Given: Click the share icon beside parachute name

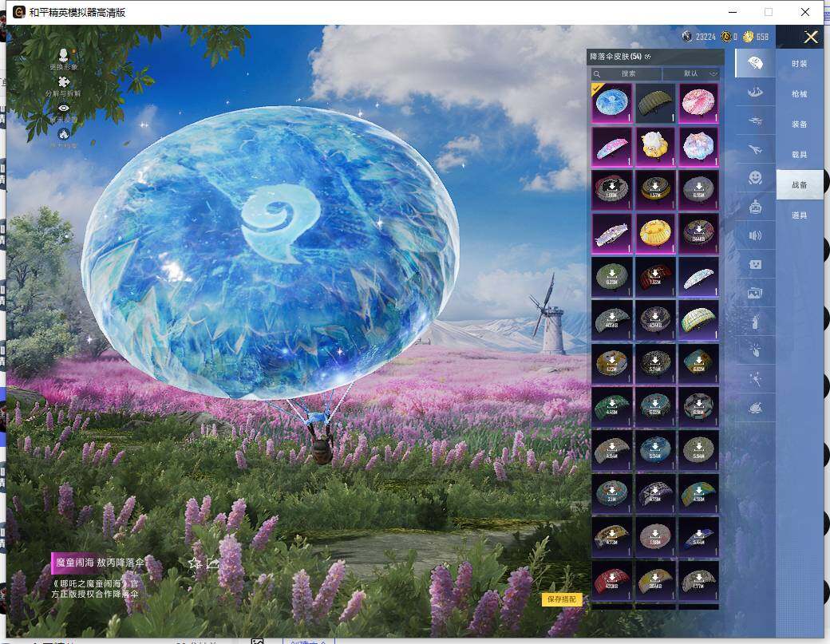Looking at the screenshot, I should [213, 563].
